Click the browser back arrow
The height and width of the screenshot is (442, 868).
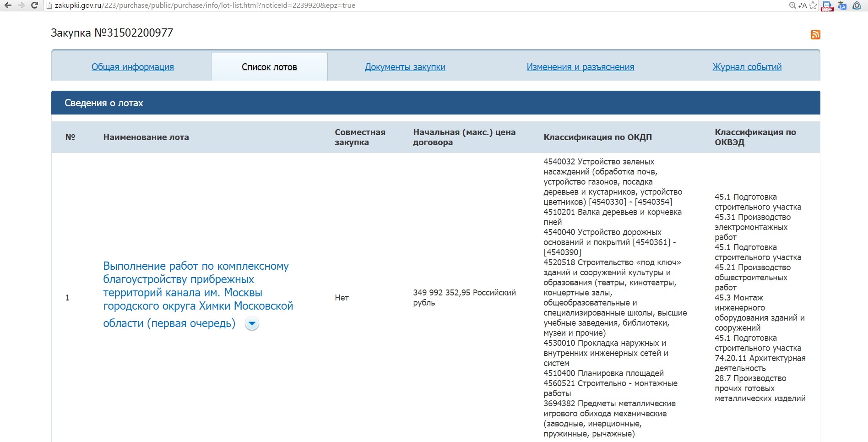pos(8,5)
